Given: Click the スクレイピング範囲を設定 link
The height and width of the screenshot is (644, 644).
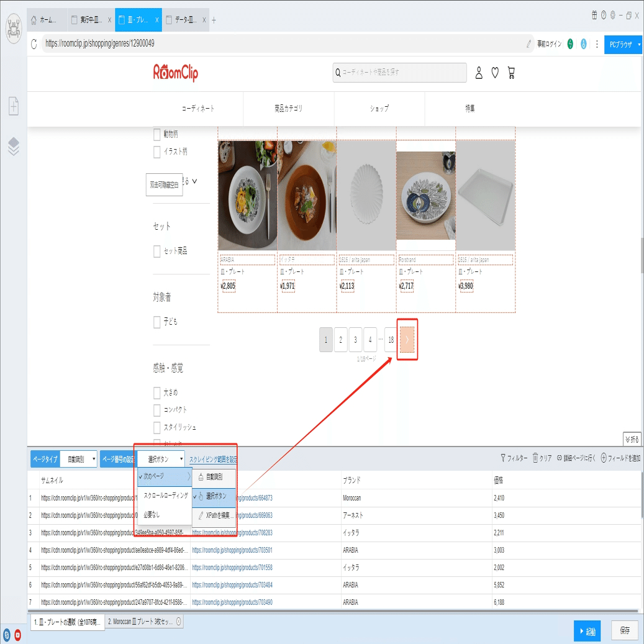Looking at the screenshot, I should tap(213, 460).
